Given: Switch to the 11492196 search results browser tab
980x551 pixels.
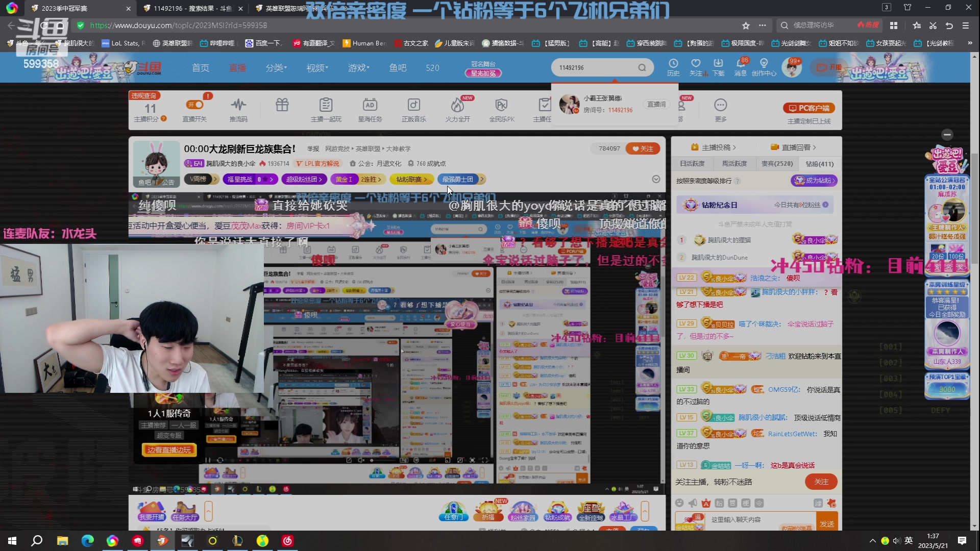Looking at the screenshot, I should pyautogui.click(x=192, y=8).
